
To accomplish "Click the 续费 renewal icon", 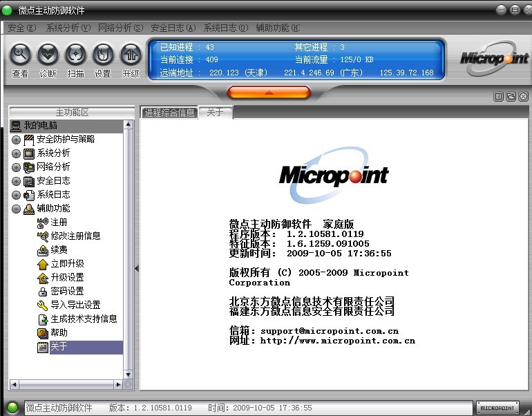I will (x=42, y=250).
